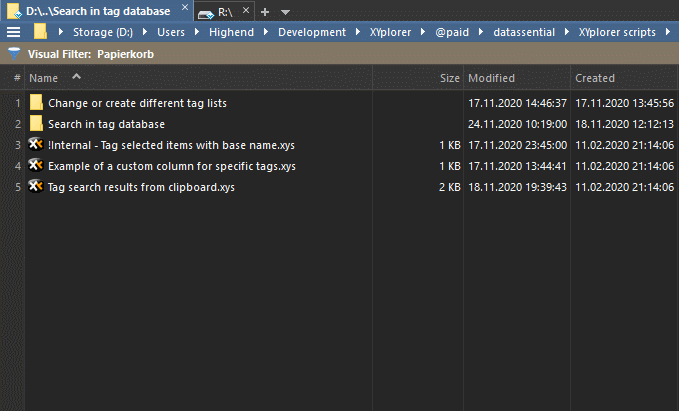This screenshot has width=679, height=411.
Task: Click the icon of 'Tag search results from clipboard.xys'
Action: [x=36, y=187]
